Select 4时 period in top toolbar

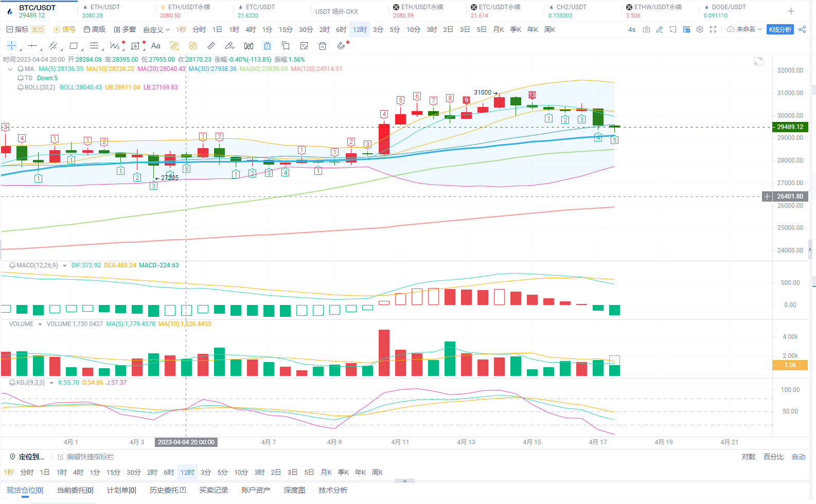point(251,30)
